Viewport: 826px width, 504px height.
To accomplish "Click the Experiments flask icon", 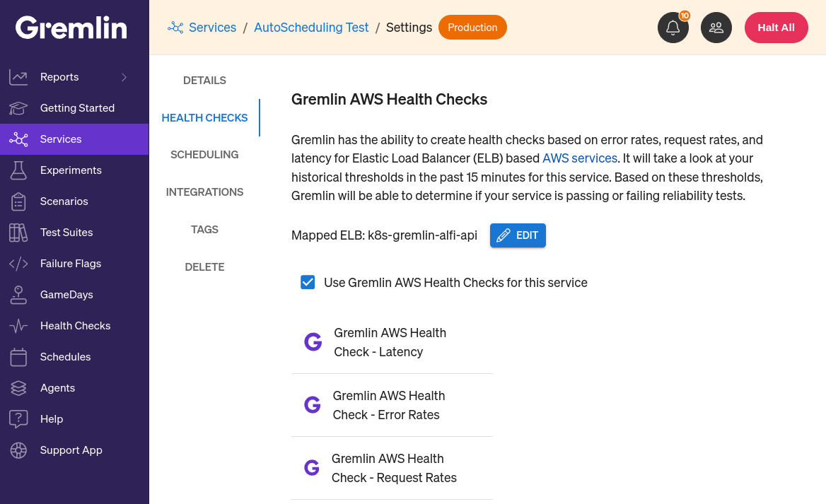I will point(18,170).
